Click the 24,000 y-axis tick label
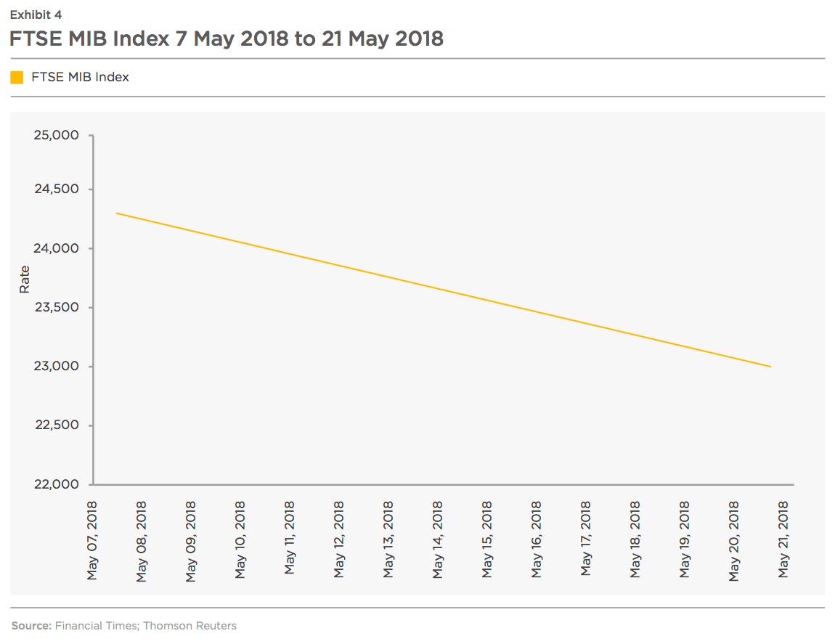The image size is (835, 644). click(x=57, y=248)
